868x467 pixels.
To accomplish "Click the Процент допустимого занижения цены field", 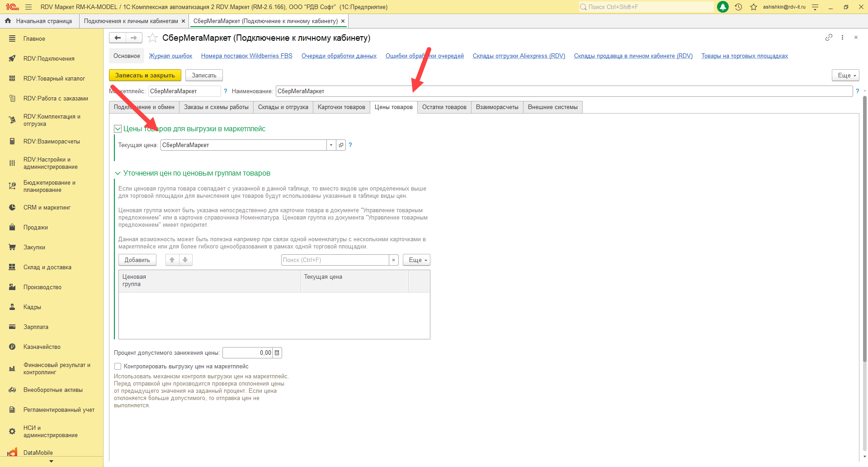I will [248, 353].
